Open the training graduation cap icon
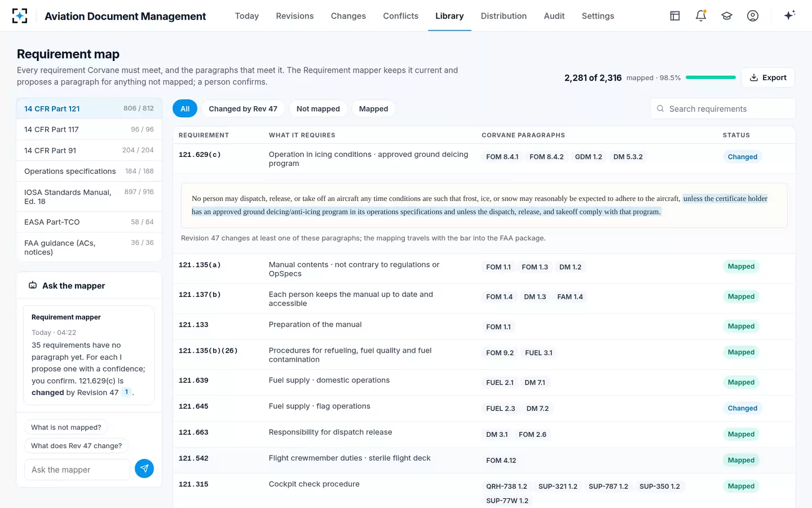This screenshot has width=812, height=508. [727, 16]
